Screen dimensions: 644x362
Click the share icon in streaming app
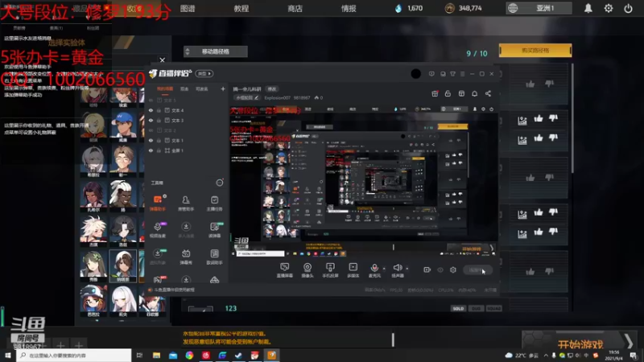pos(488,93)
